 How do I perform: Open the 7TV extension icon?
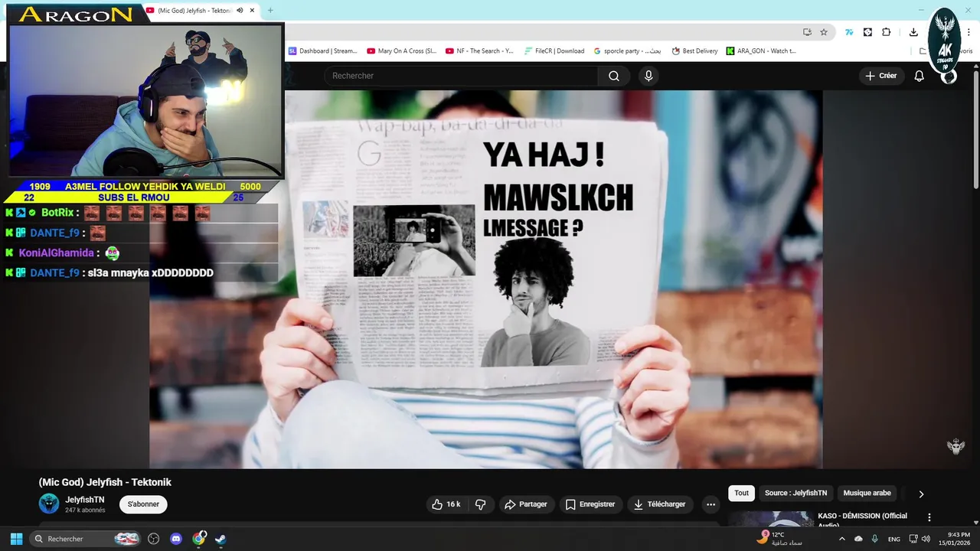(849, 32)
